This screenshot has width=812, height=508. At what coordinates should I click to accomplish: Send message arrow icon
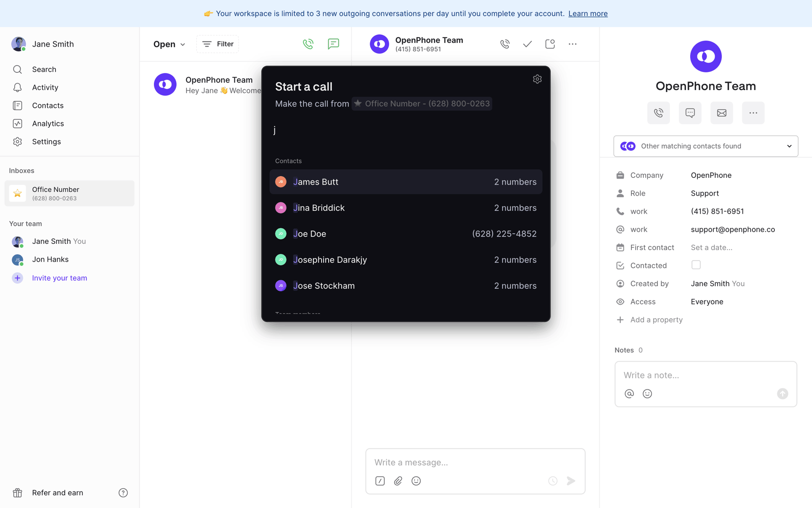pos(571,481)
